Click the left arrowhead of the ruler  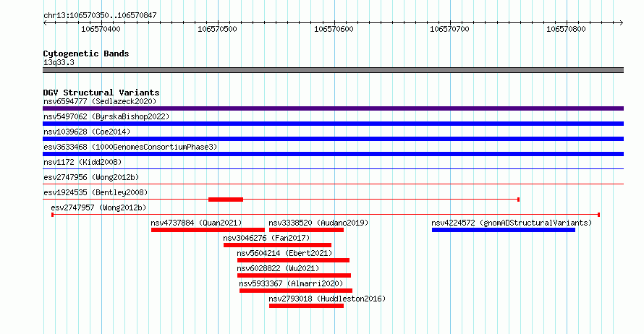(x=45, y=23)
